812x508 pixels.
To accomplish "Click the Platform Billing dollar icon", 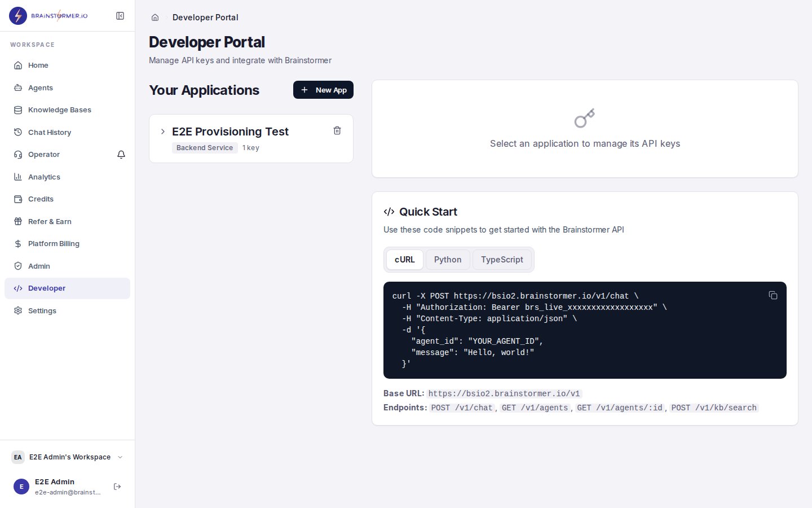I will coord(18,244).
